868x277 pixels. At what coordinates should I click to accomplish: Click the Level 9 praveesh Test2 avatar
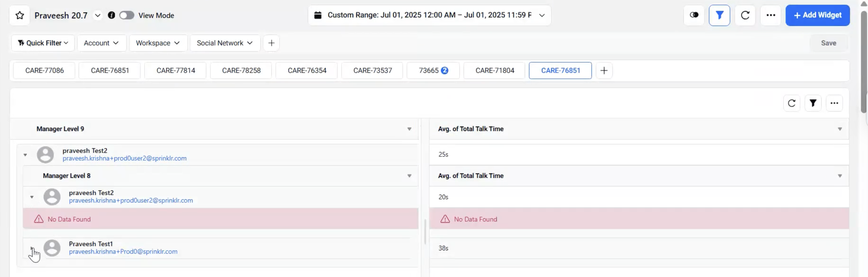click(45, 154)
